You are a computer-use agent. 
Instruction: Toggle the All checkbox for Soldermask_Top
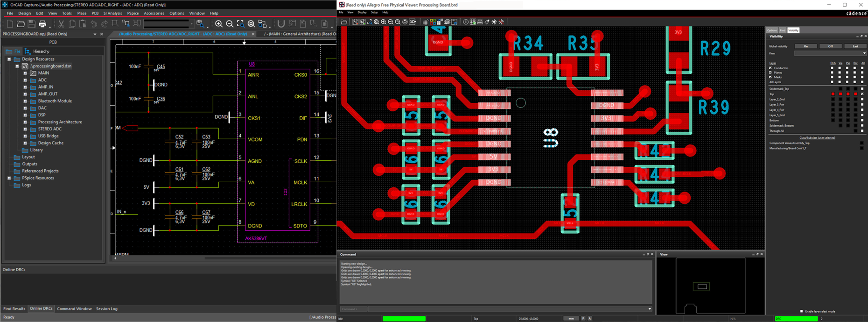click(x=862, y=89)
